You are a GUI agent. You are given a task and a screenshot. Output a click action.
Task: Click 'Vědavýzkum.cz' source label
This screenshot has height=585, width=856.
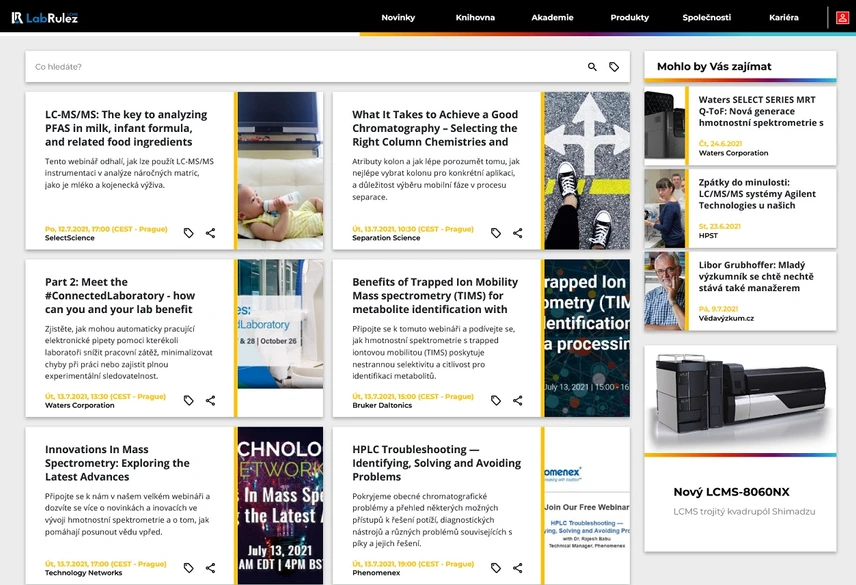pos(726,318)
